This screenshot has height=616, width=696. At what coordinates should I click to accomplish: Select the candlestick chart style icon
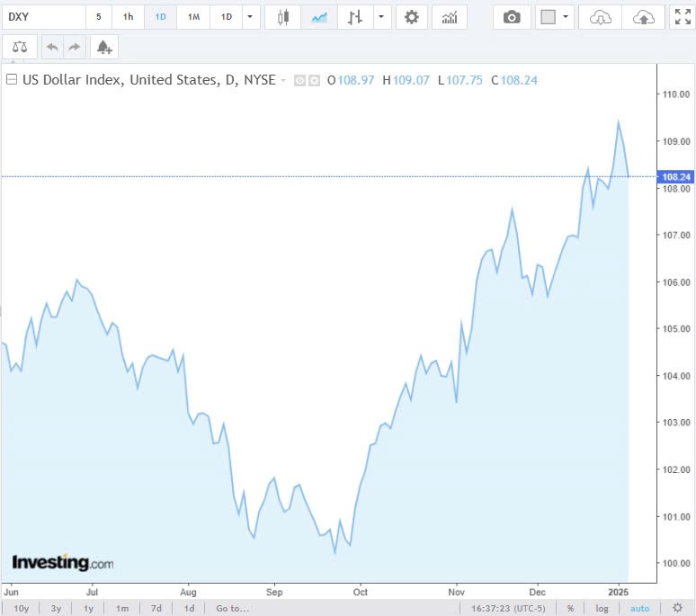pos(283,17)
